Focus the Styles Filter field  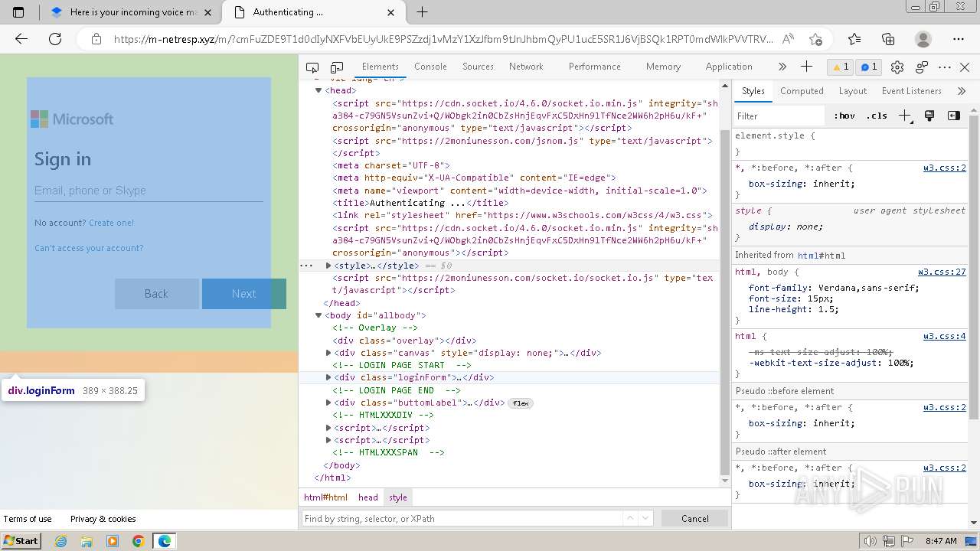[779, 116]
